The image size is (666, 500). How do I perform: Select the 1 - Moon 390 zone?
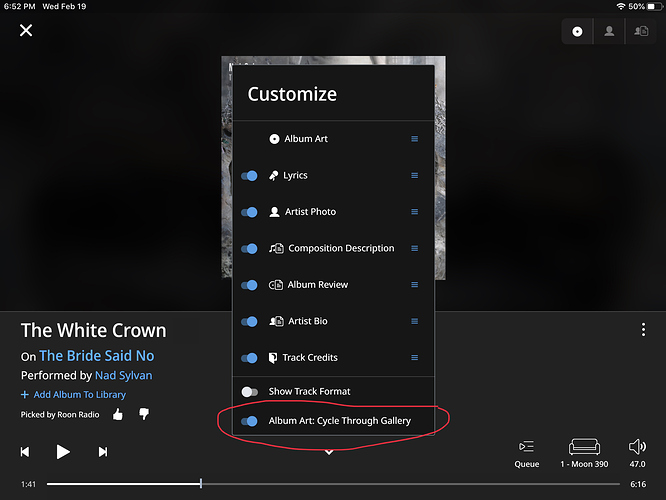tap(584, 454)
